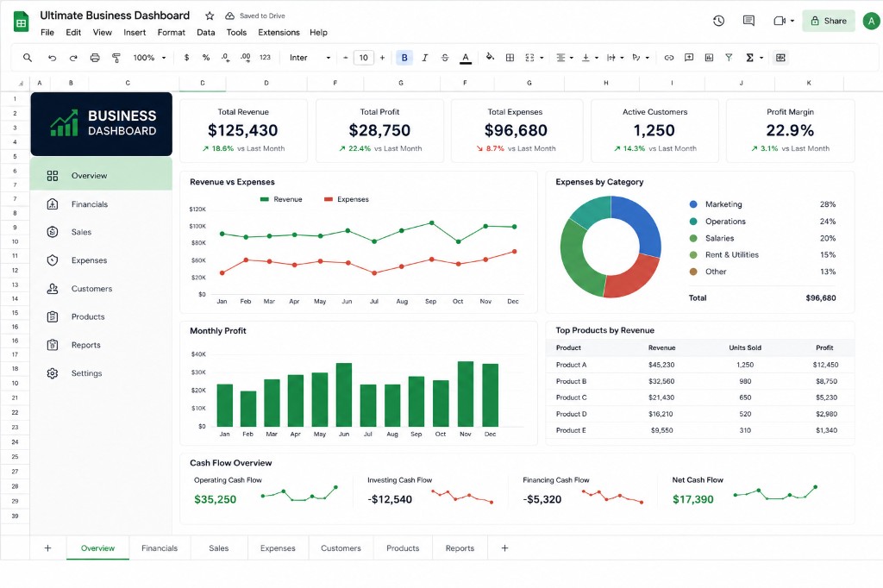
Task: Open more number formats 123
Action: pyautogui.click(x=265, y=58)
